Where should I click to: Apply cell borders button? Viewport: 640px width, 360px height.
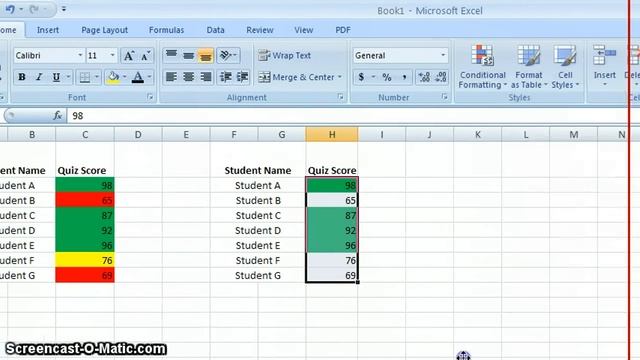coord(84,77)
